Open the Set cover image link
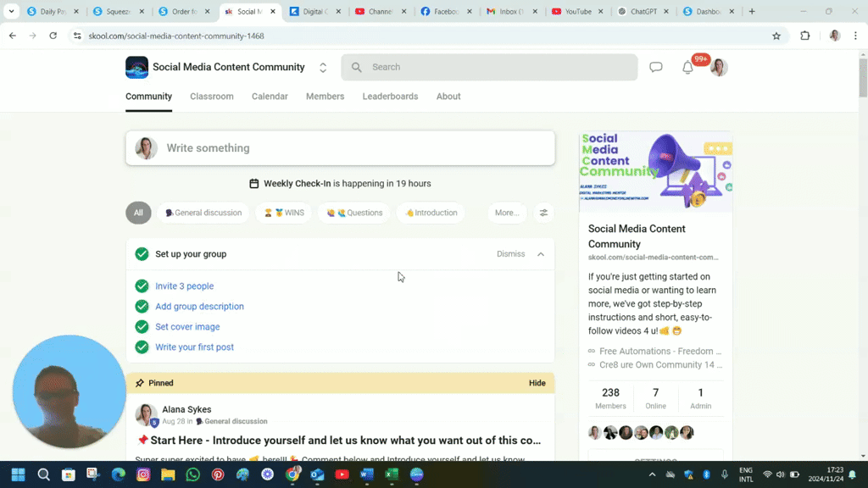The height and width of the screenshot is (488, 868). [187, 327]
